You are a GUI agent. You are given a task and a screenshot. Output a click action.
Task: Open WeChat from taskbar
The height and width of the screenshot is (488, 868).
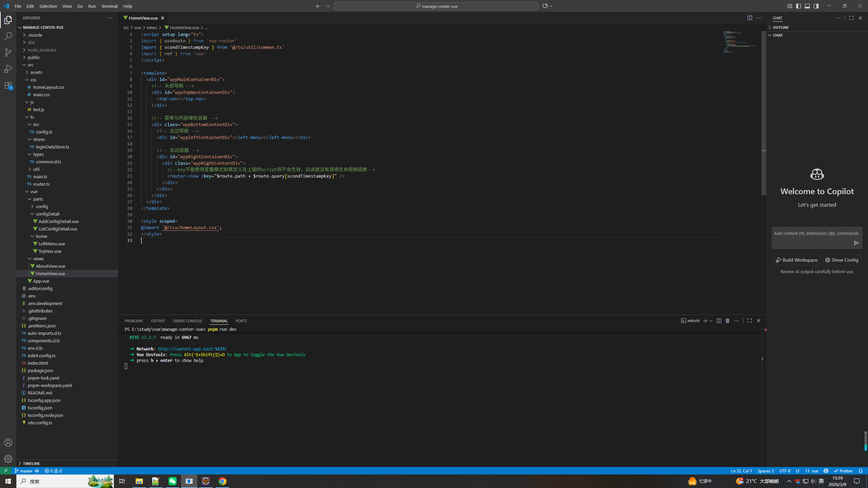pos(173,481)
